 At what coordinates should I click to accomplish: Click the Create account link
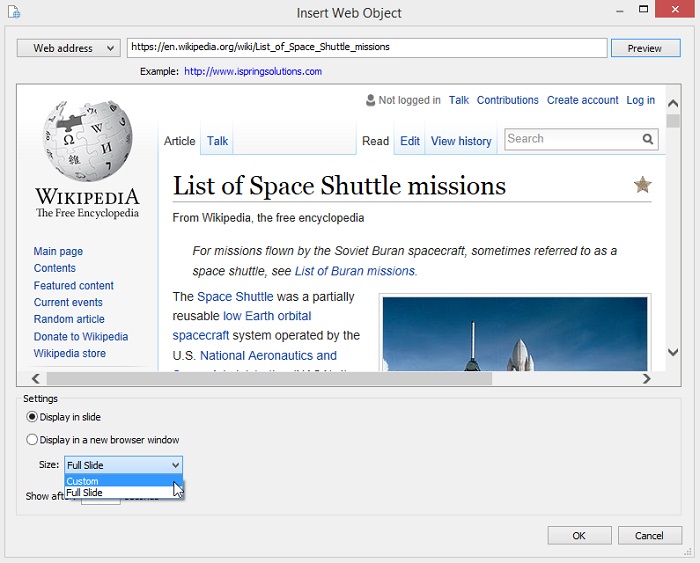click(583, 100)
